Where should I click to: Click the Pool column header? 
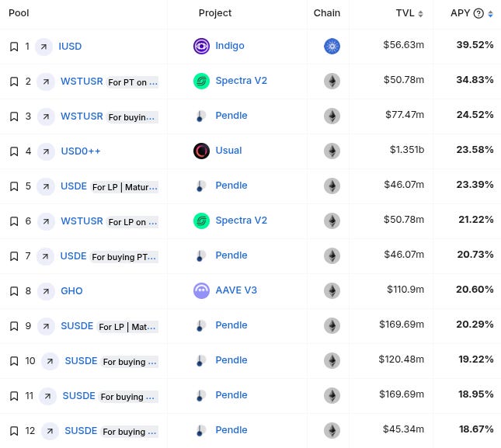pyautogui.click(x=19, y=13)
